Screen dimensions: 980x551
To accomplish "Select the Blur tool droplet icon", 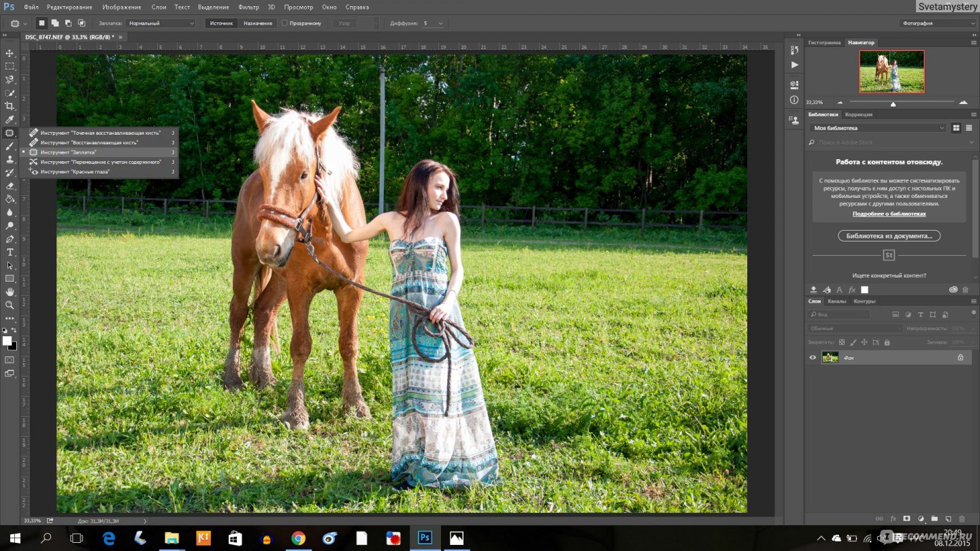I will click(10, 212).
